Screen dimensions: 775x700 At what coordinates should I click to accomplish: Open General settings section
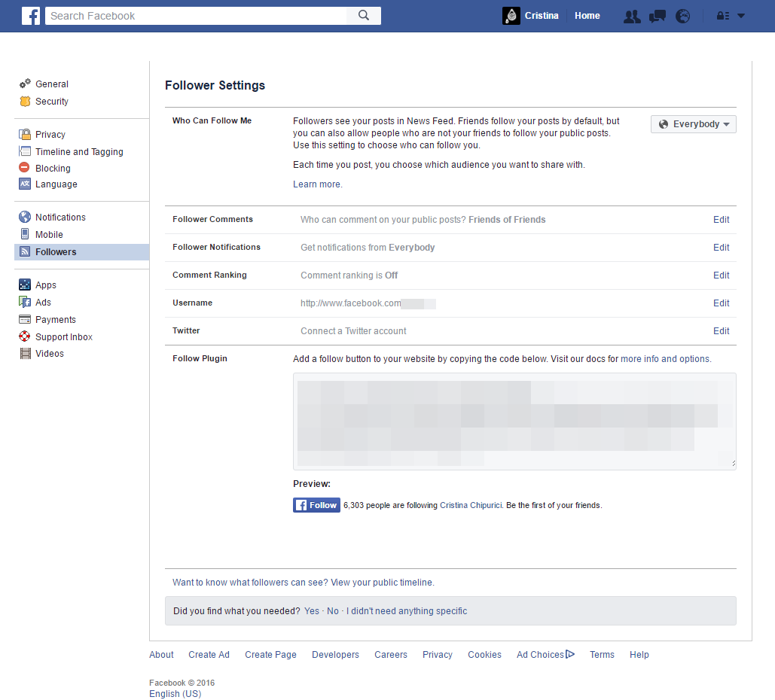point(52,84)
